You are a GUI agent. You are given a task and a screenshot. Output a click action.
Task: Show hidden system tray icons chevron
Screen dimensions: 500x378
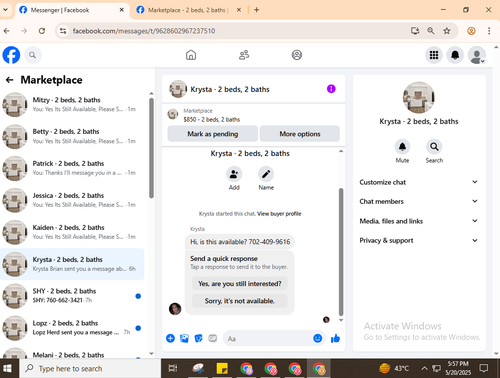pyautogui.click(x=424, y=368)
